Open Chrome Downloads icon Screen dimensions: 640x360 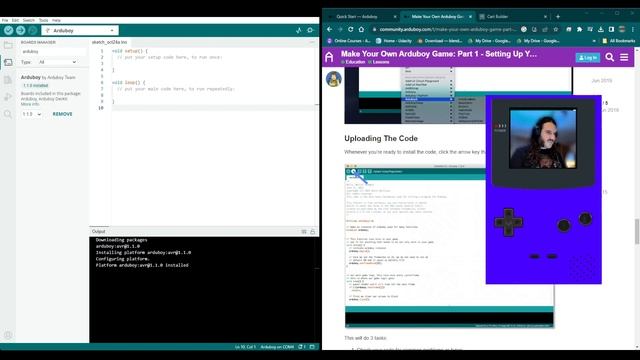click(601, 29)
